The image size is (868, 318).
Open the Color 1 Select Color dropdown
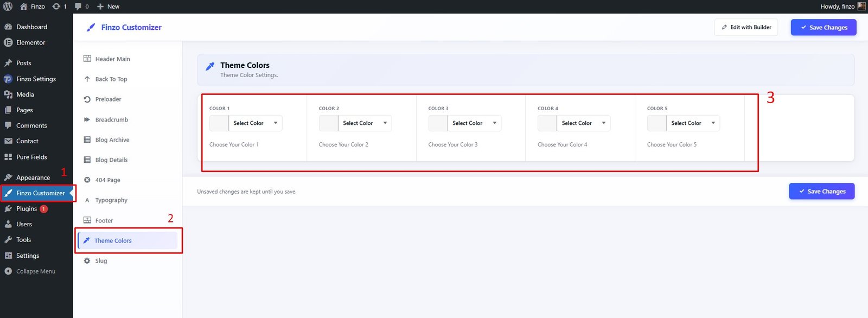(x=256, y=123)
